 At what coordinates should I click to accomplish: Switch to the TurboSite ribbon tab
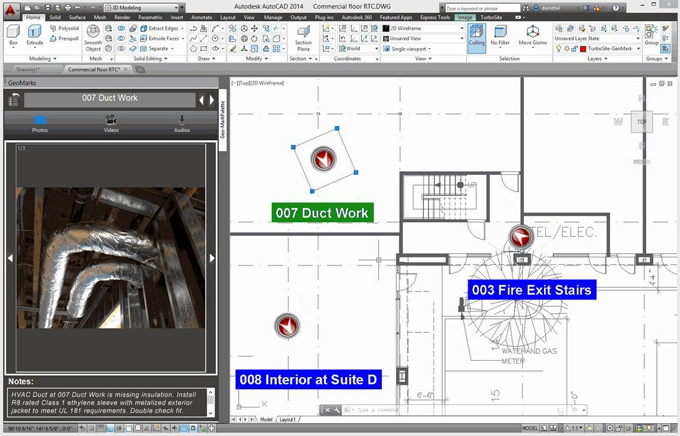[491, 17]
